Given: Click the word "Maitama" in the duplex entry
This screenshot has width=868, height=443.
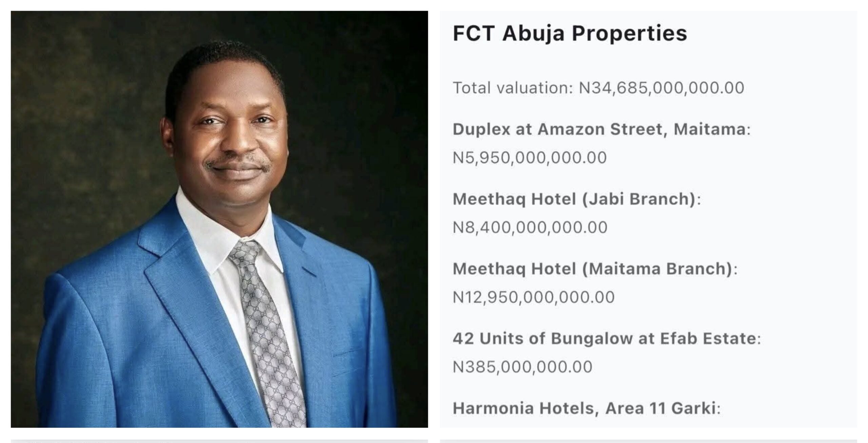Looking at the screenshot, I should [x=709, y=129].
